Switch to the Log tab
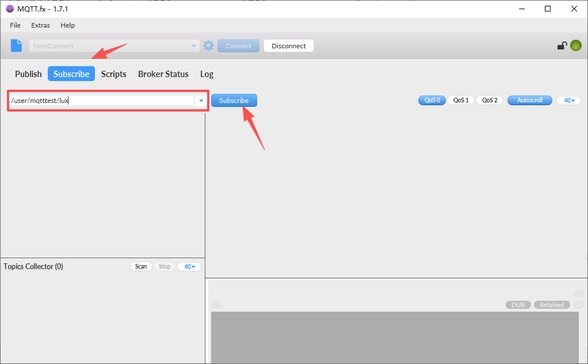Viewport: 588px width, 364px height. point(207,74)
